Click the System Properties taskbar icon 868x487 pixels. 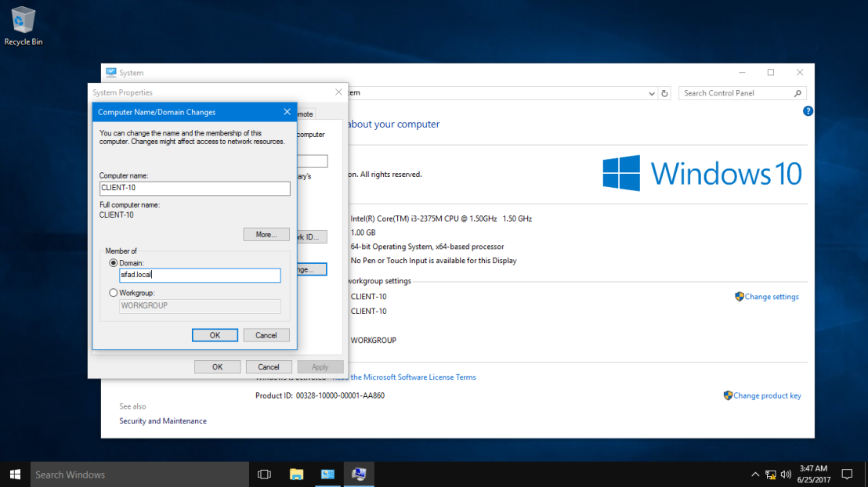pyautogui.click(x=360, y=474)
